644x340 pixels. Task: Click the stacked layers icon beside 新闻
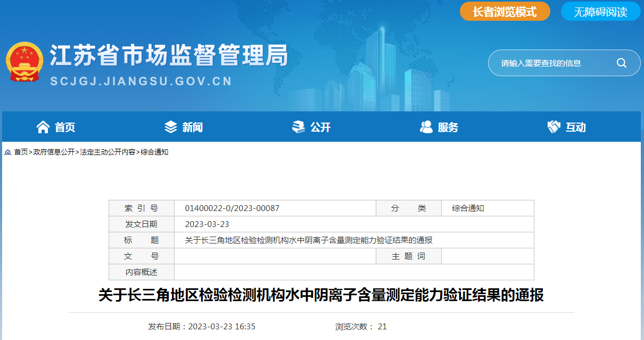(x=170, y=127)
